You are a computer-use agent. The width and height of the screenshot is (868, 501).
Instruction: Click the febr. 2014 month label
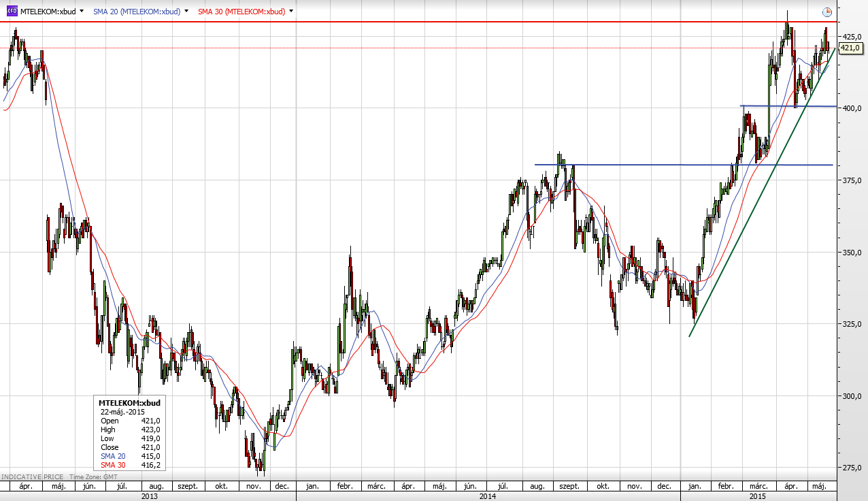click(x=344, y=487)
